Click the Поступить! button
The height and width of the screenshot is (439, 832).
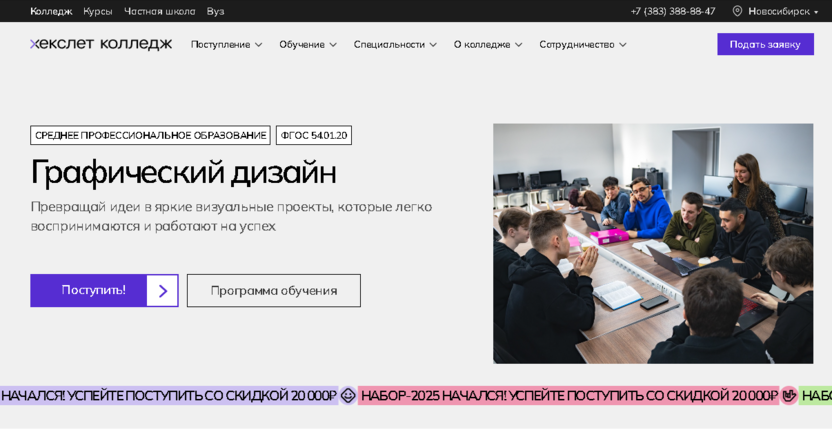(x=104, y=290)
